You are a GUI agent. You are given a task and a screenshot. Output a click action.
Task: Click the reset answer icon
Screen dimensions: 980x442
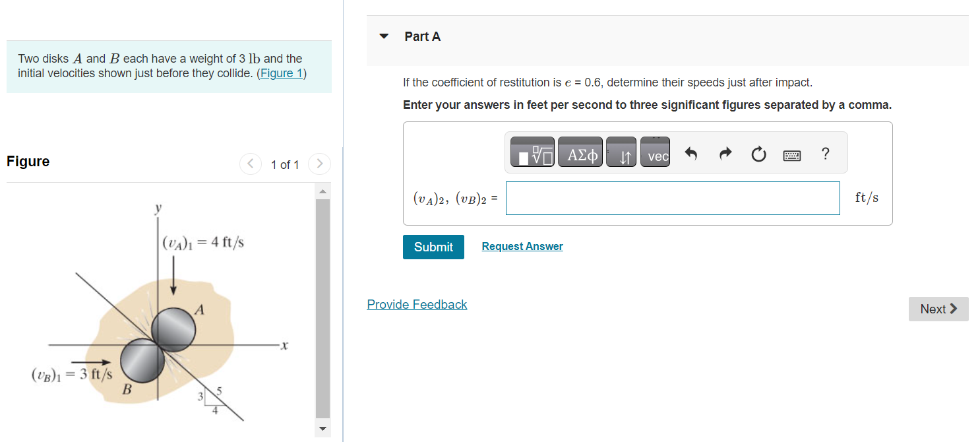click(x=758, y=154)
